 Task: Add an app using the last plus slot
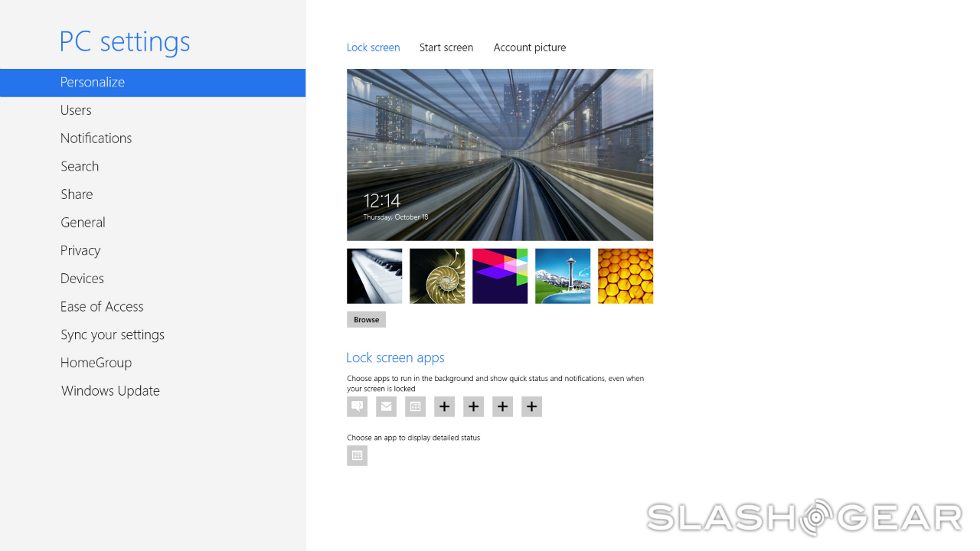[531, 406]
